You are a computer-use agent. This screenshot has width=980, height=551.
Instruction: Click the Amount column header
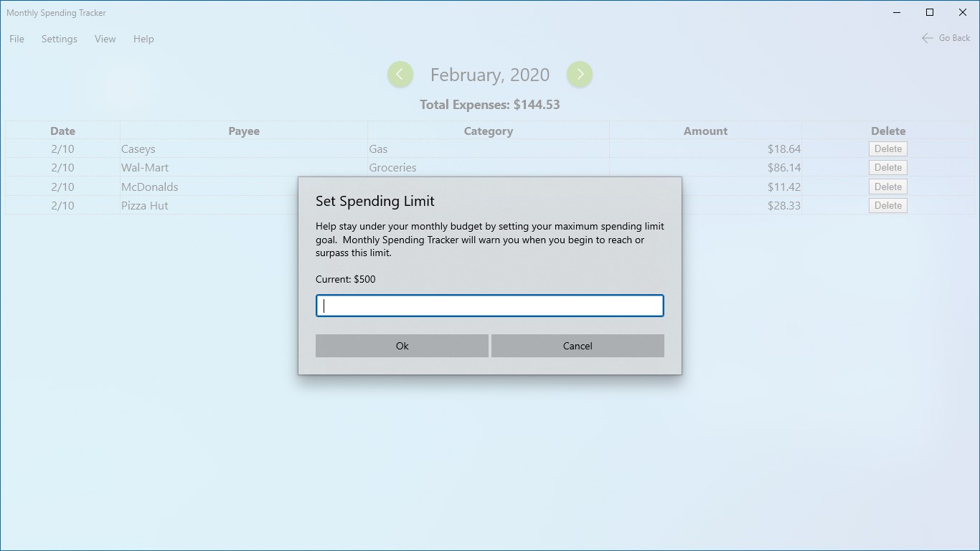(x=705, y=131)
